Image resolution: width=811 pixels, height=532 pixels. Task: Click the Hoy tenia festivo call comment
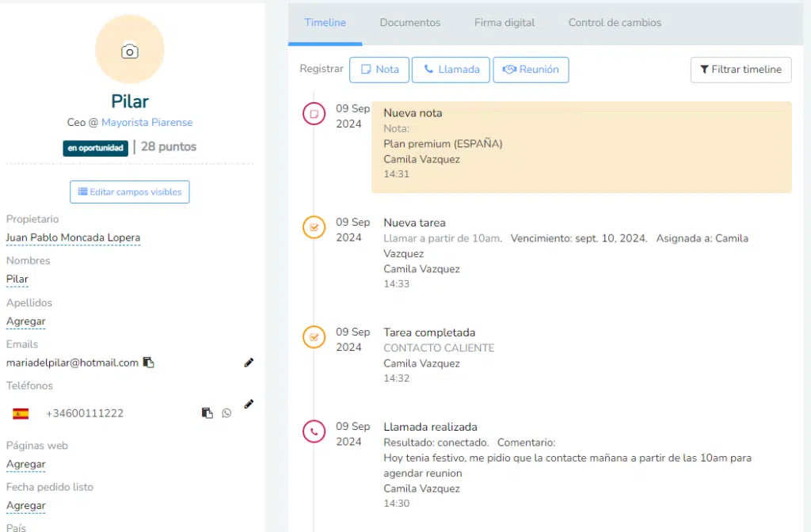pos(567,465)
